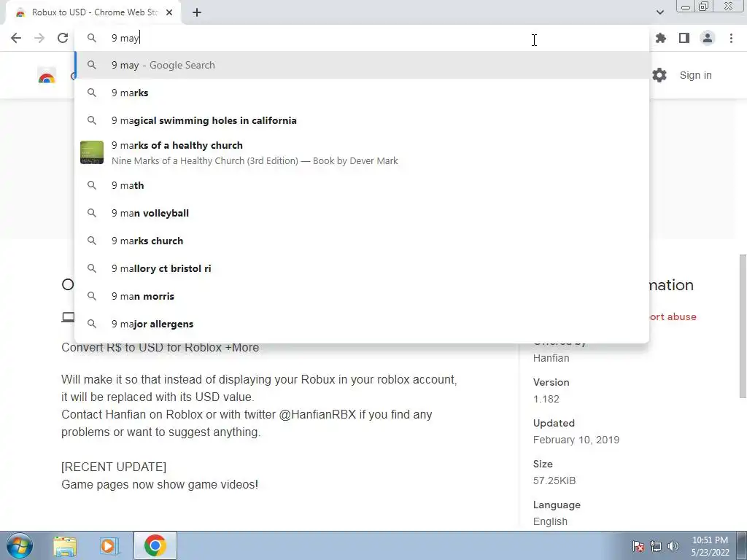The width and height of the screenshot is (747, 560).
Task: Click the version number 1.182
Action: (x=546, y=399)
